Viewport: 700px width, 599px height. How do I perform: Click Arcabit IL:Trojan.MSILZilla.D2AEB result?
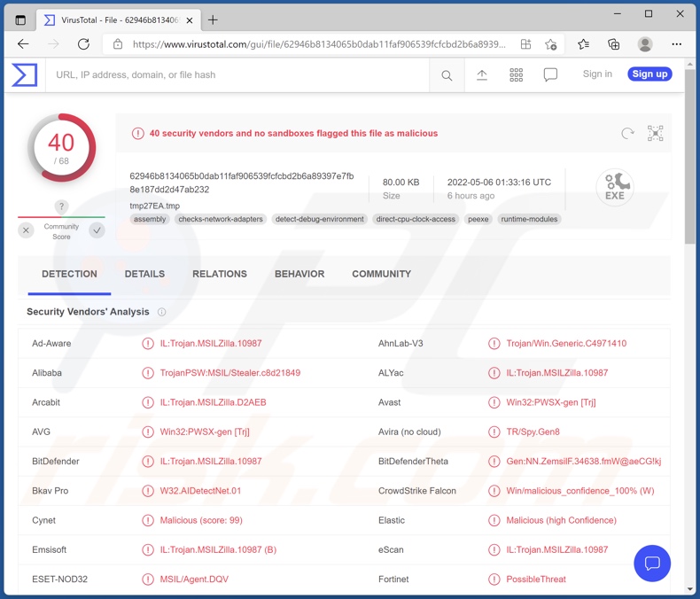coord(213,402)
